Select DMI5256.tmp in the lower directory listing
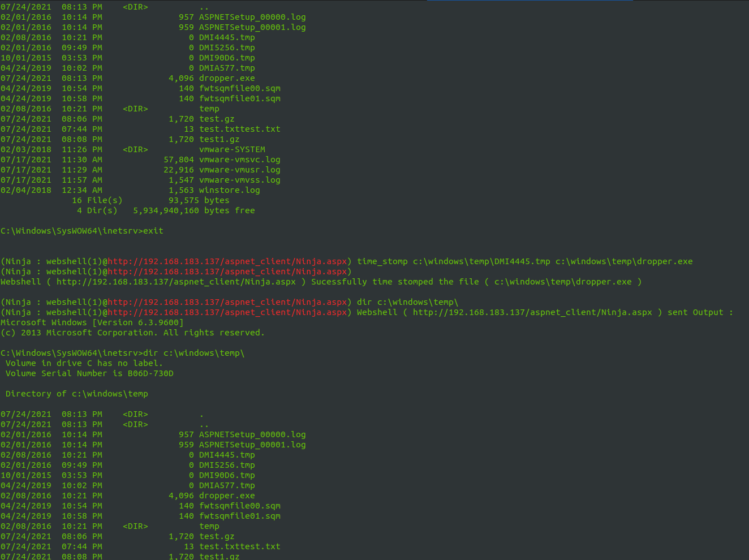 click(x=227, y=465)
